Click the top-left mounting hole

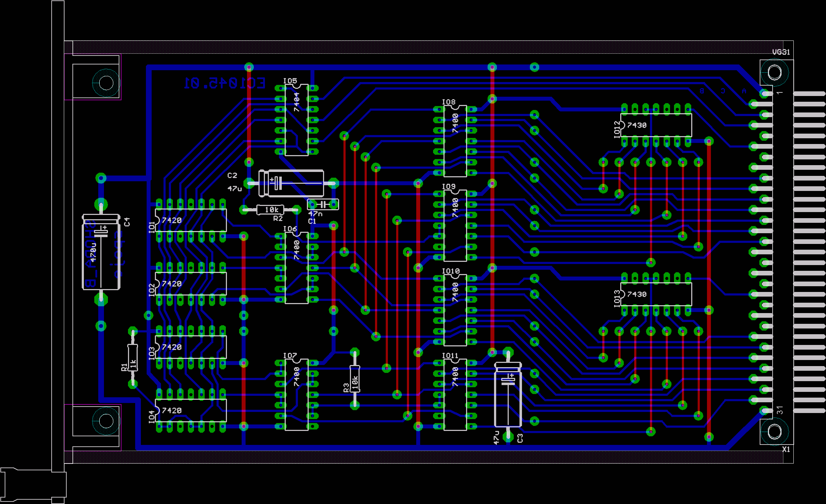(106, 83)
